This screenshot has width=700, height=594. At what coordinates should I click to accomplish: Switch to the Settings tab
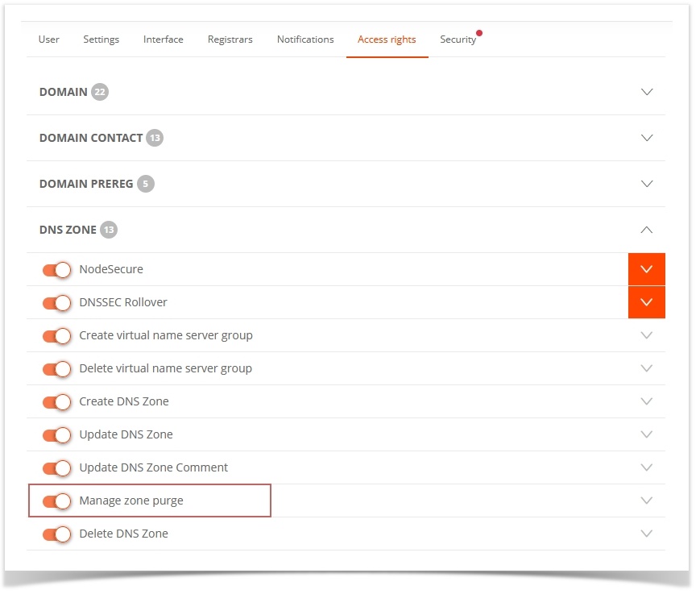coord(101,39)
